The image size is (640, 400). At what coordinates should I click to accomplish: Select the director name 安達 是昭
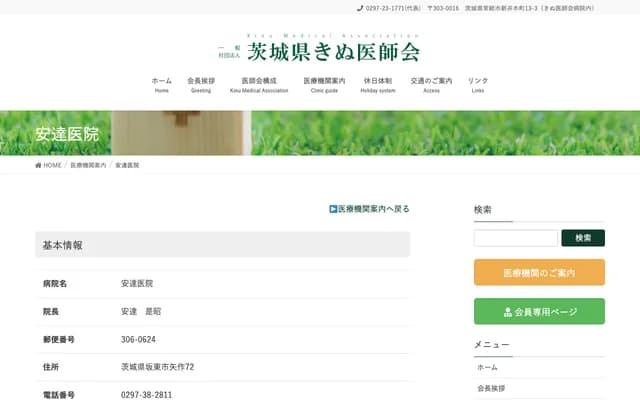pyautogui.click(x=141, y=311)
